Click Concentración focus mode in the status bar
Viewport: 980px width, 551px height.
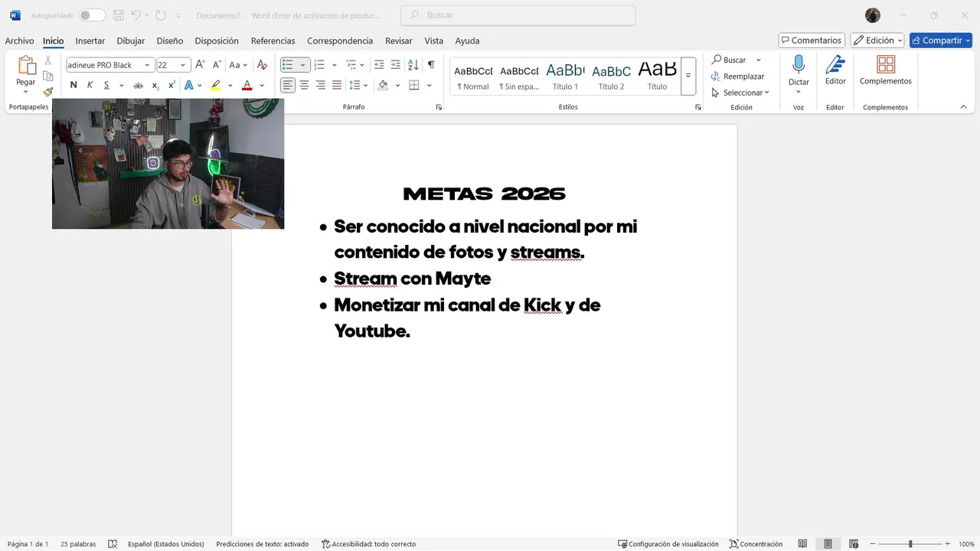click(756, 544)
